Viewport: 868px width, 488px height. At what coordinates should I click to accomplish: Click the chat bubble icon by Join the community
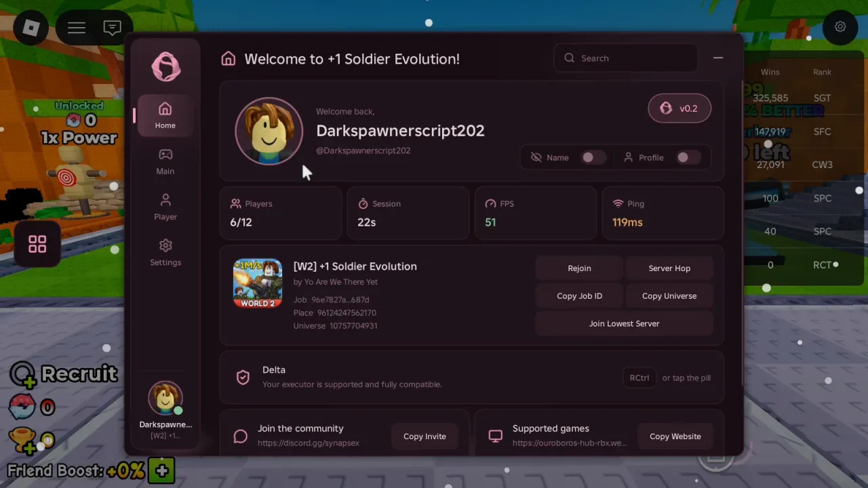coord(240,436)
